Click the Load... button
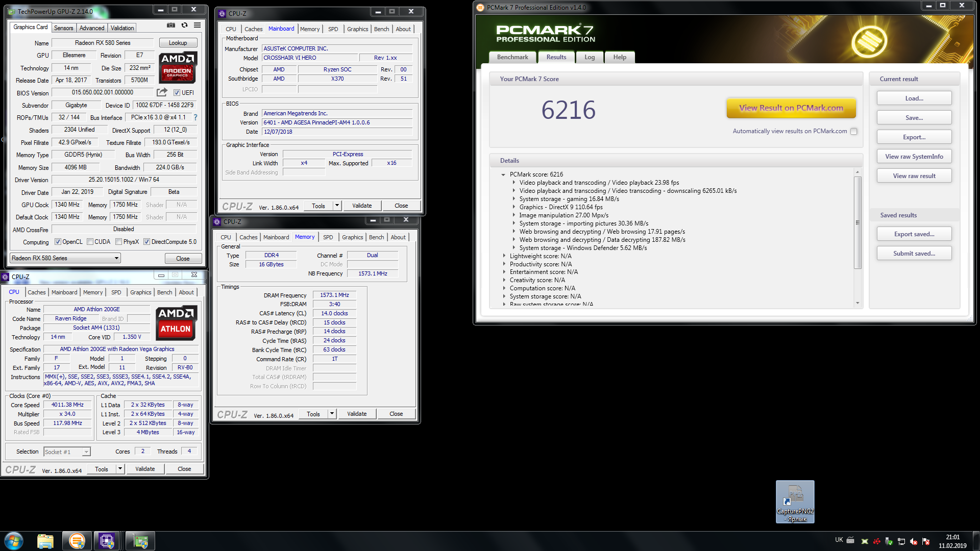 (914, 98)
